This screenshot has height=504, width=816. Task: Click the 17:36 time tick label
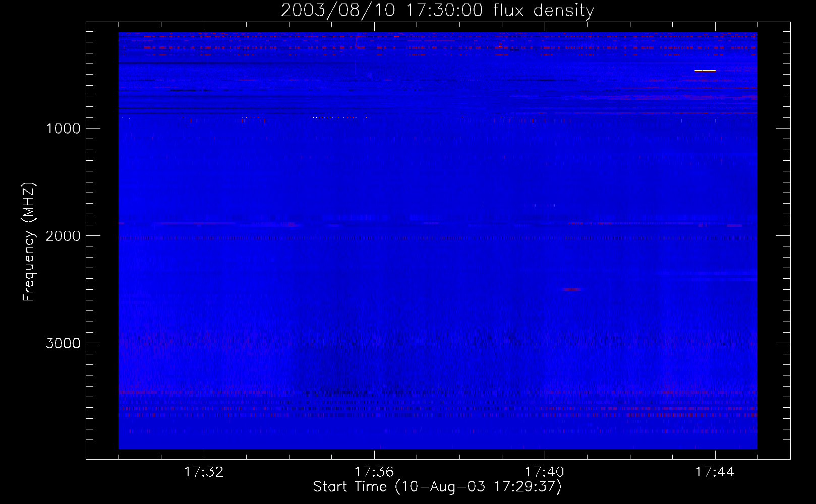tap(374, 472)
